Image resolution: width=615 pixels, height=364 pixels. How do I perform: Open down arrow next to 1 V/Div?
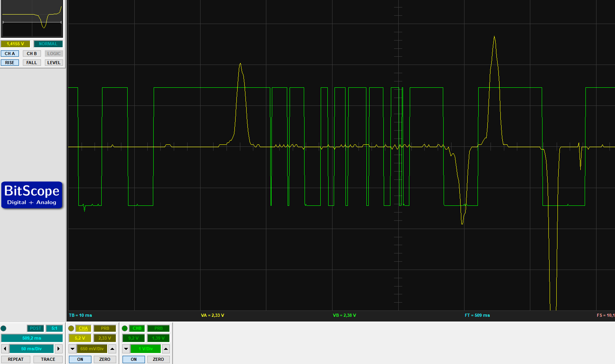[x=126, y=349]
